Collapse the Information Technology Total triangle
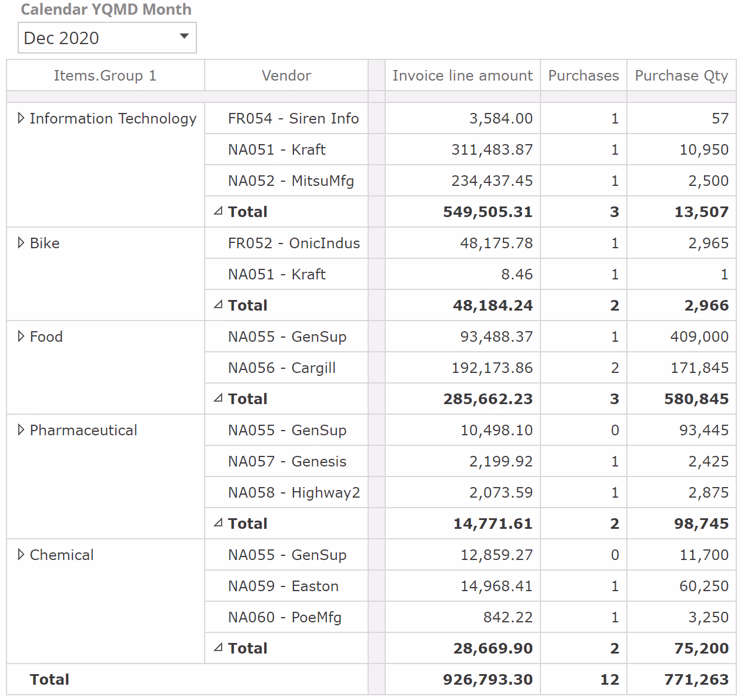The height and width of the screenshot is (700, 741). click(x=218, y=211)
